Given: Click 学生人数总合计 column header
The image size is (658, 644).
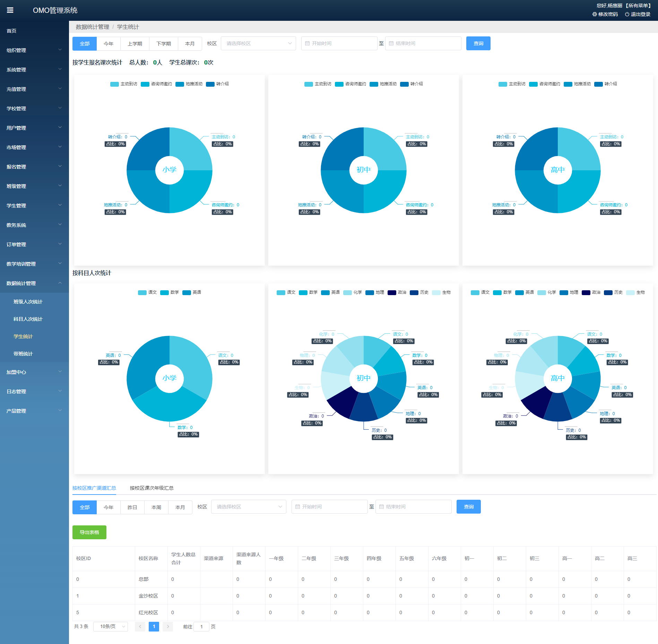Looking at the screenshot, I should tap(183, 558).
